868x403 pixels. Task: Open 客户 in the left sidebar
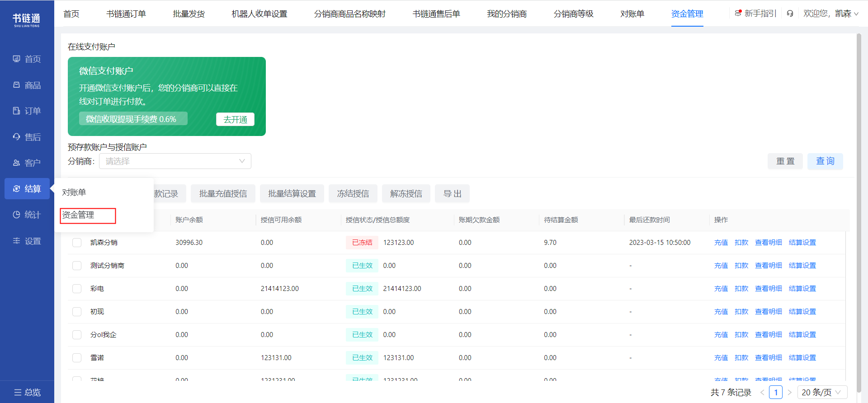click(x=27, y=163)
